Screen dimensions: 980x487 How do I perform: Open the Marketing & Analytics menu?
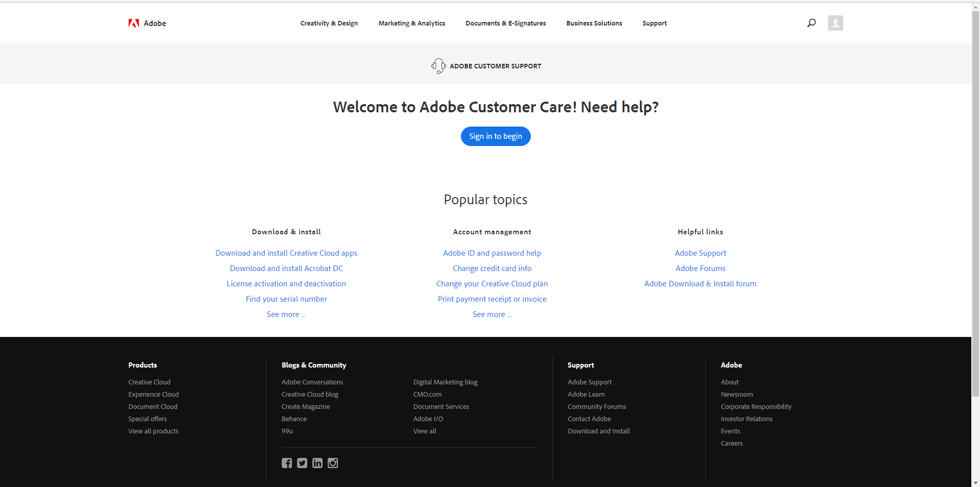412,23
